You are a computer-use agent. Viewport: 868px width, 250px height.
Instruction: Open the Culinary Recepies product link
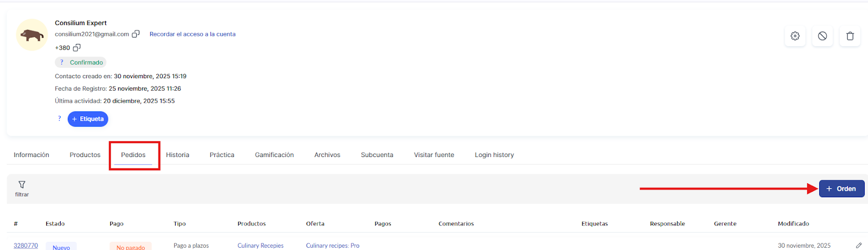tap(260, 246)
